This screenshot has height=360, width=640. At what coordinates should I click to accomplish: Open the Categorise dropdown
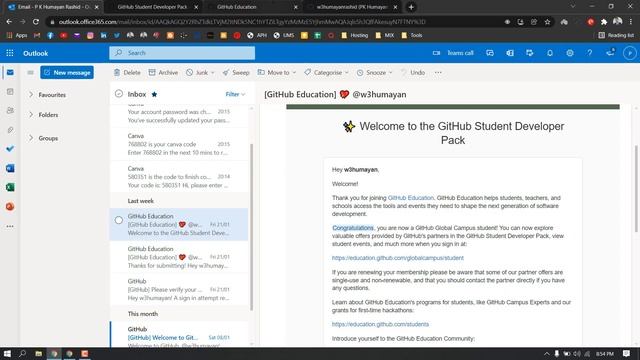click(x=327, y=73)
